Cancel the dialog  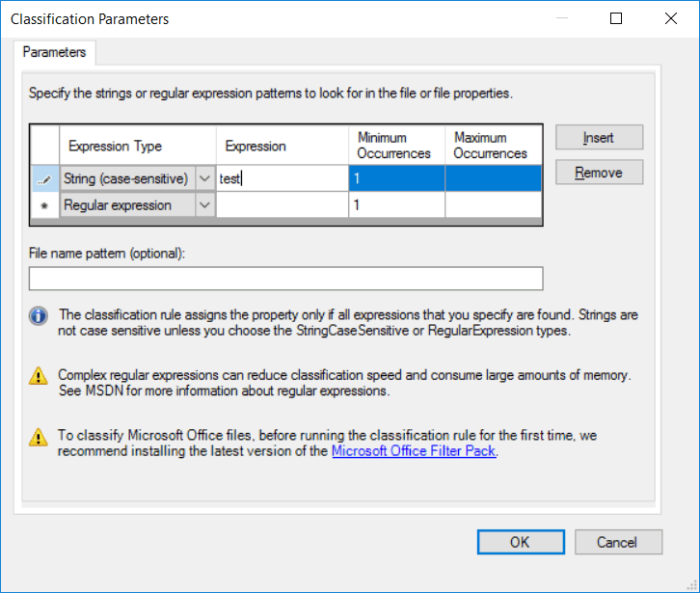point(618,542)
